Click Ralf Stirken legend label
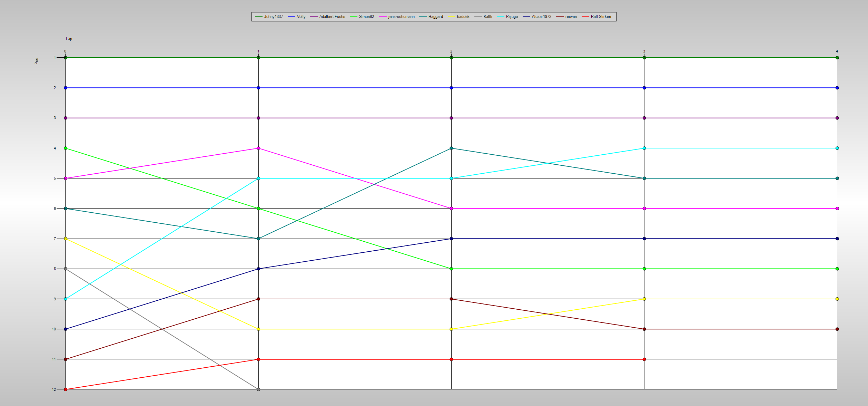868x406 pixels. (601, 17)
